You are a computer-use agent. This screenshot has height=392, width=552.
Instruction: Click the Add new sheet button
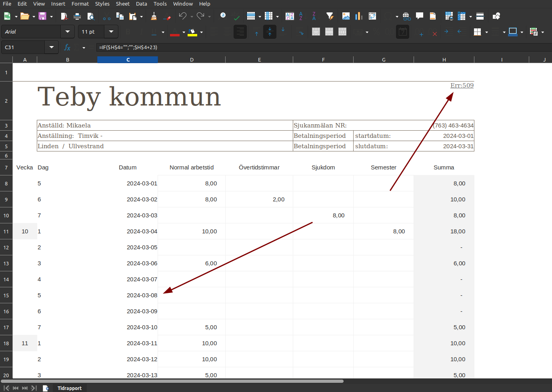click(x=46, y=388)
